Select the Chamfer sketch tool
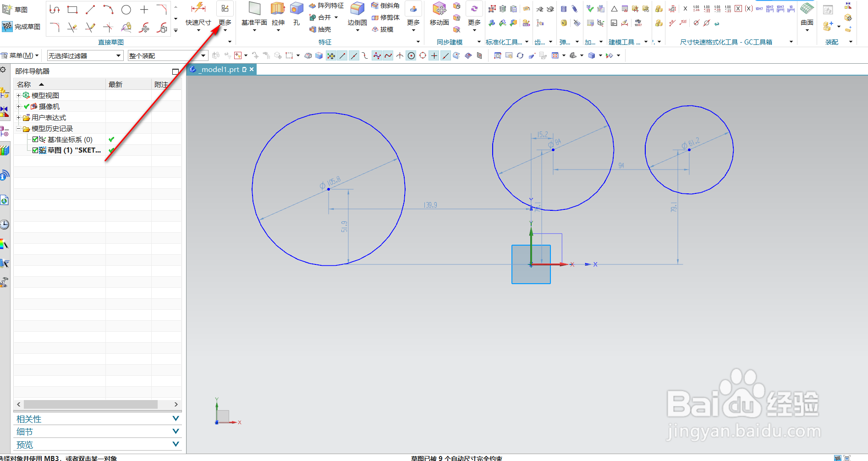 click(162, 10)
